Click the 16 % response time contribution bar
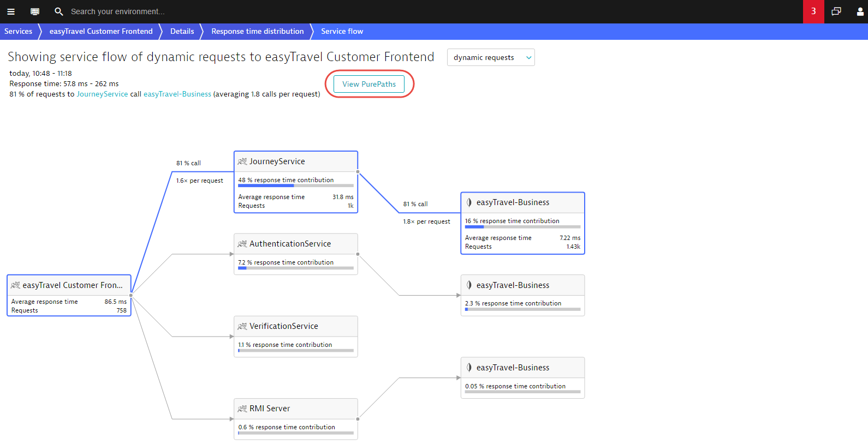Viewport: 868px width, 444px height. click(x=523, y=226)
